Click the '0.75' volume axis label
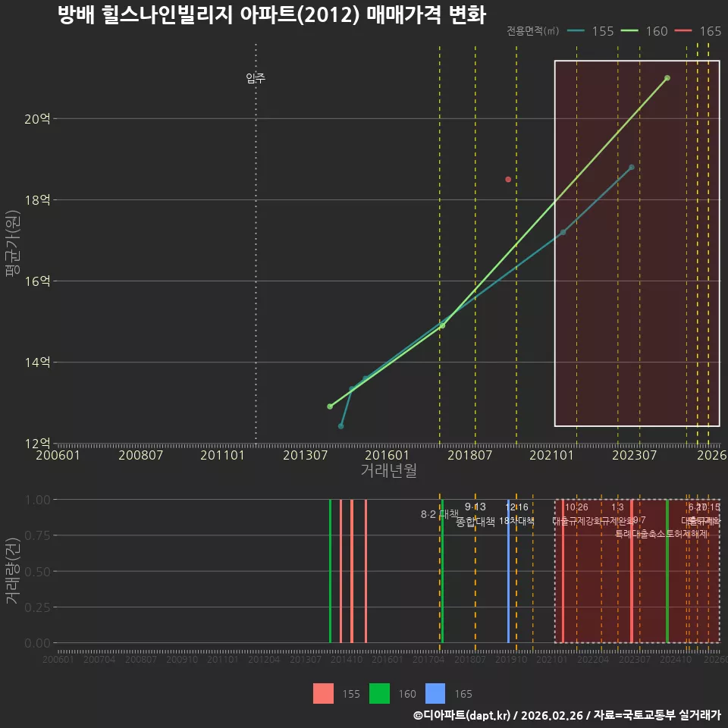 (x=38, y=535)
